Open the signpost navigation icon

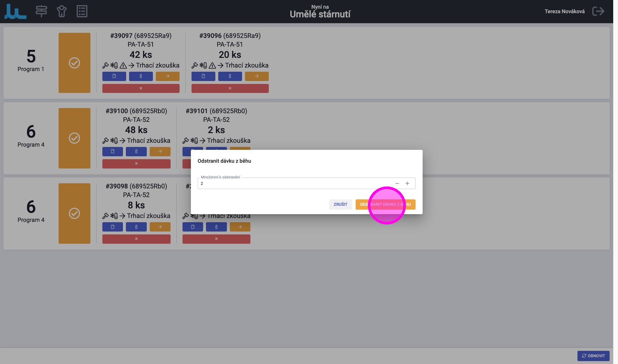tap(41, 11)
